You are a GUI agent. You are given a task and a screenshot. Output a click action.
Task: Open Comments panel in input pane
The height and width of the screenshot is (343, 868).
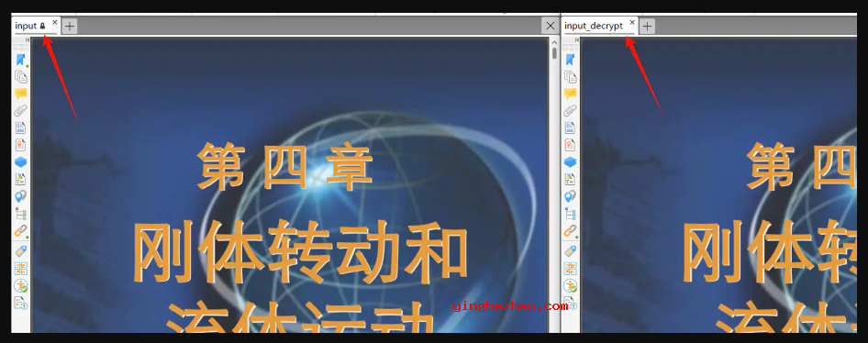(20, 94)
